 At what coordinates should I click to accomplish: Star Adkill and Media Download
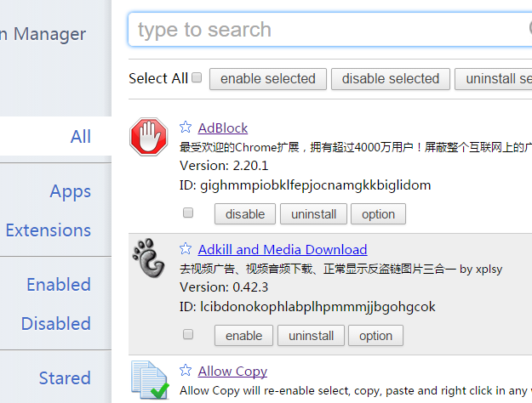pos(186,249)
